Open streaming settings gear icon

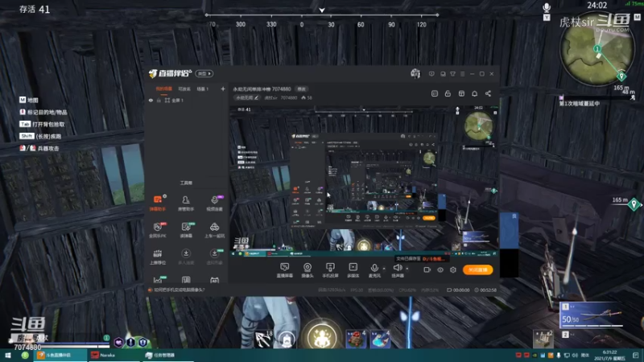pyautogui.click(x=453, y=269)
